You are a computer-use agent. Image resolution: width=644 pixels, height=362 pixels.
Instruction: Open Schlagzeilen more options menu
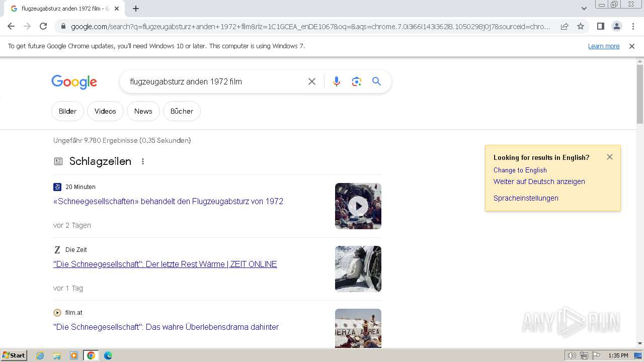[x=143, y=161]
